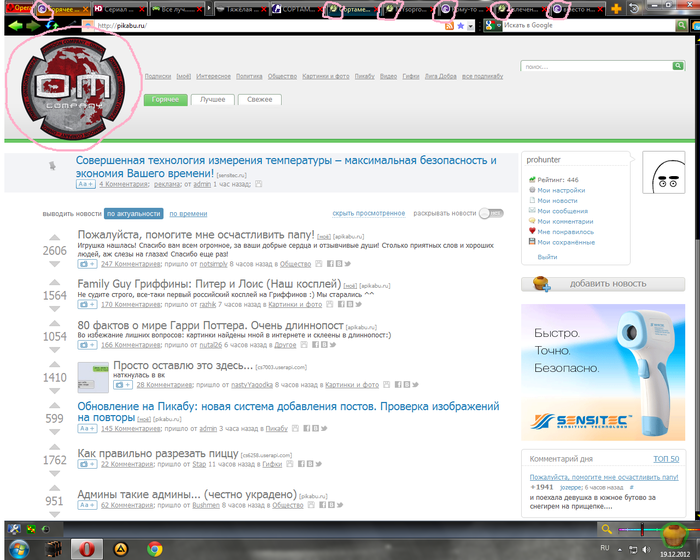Open the Sensitec thermometer ad banner
The image size is (700, 560).
click(603, 372)
